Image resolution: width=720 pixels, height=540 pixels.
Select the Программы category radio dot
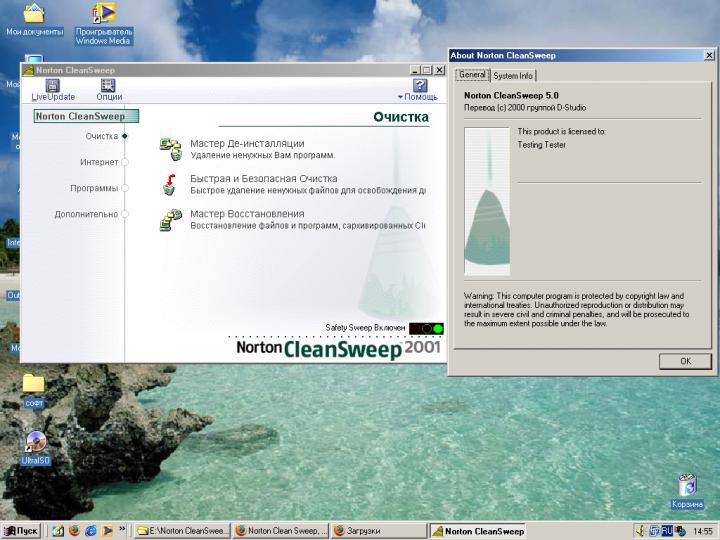click(x=125, y=188)
